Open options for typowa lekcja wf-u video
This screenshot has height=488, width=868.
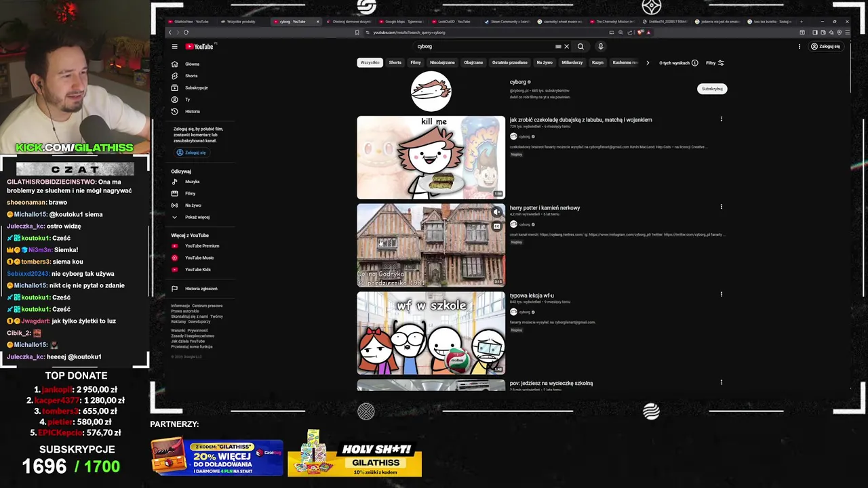coord(721,294)
